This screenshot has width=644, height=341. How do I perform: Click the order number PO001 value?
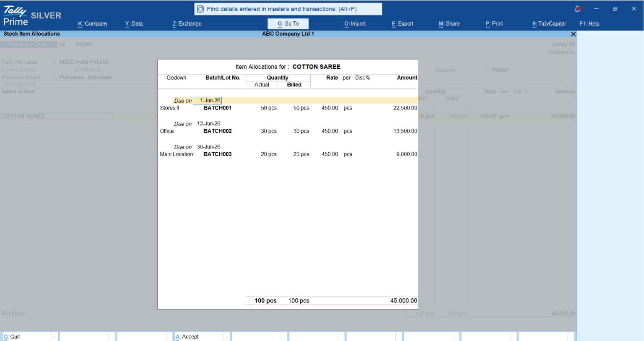pyautogui.click(x=500, y=70)
